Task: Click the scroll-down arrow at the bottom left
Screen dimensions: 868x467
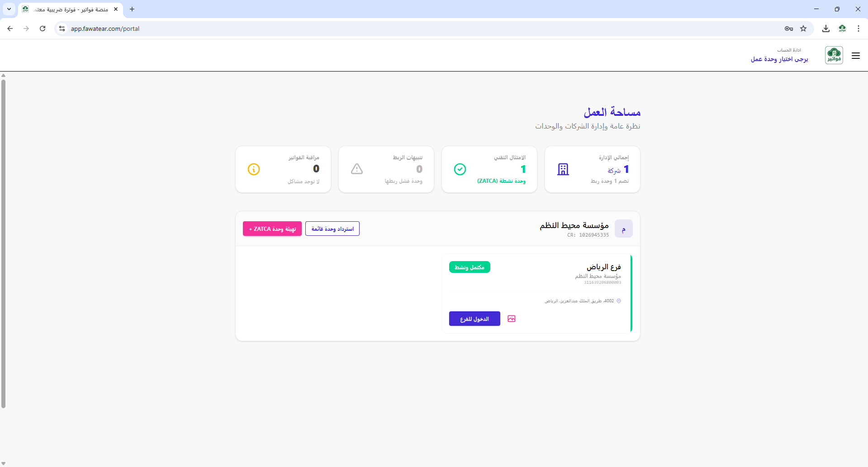Action: click(x=3, y=463)
